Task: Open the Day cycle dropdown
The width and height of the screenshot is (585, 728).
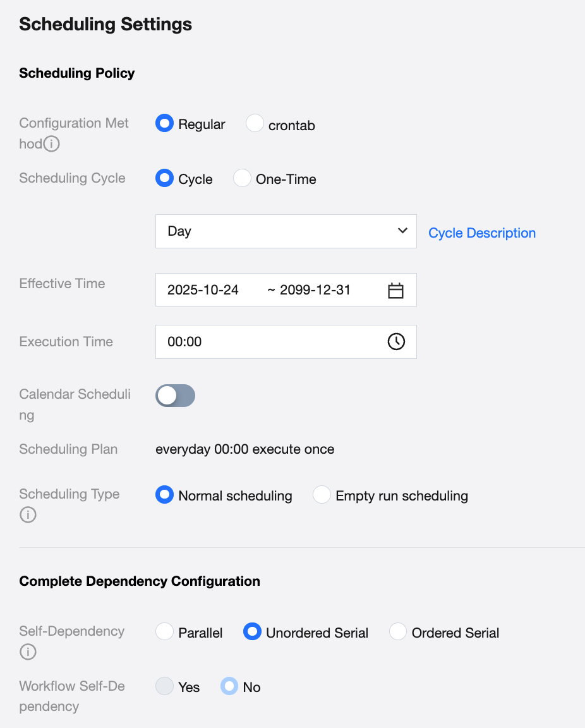Action: coord(278,231)
